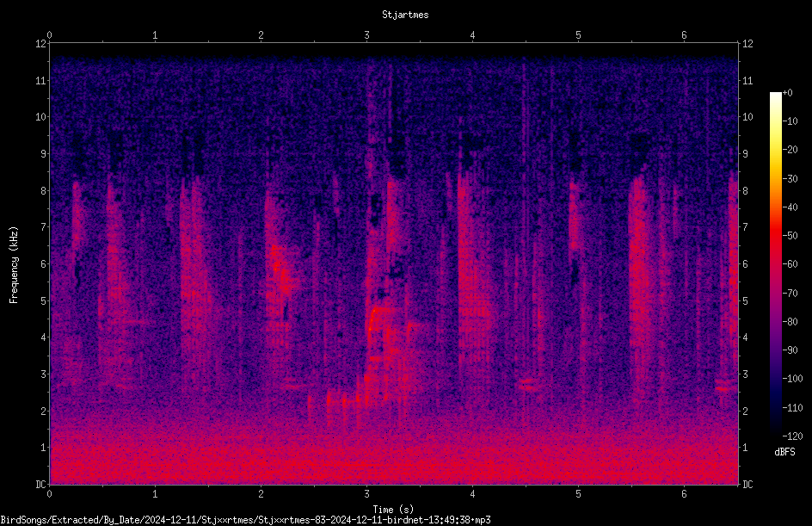
Task: Click the dBFS label under the color scale
Action: tap(784, 452)
